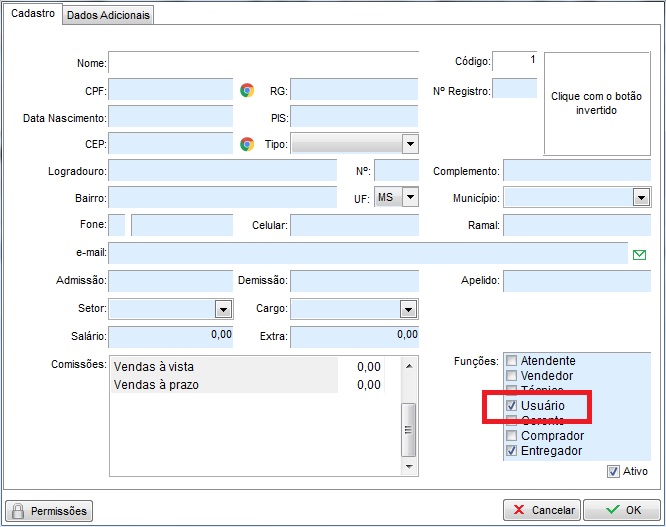Click the Chrome icon beside CPF field

point(247,90)
